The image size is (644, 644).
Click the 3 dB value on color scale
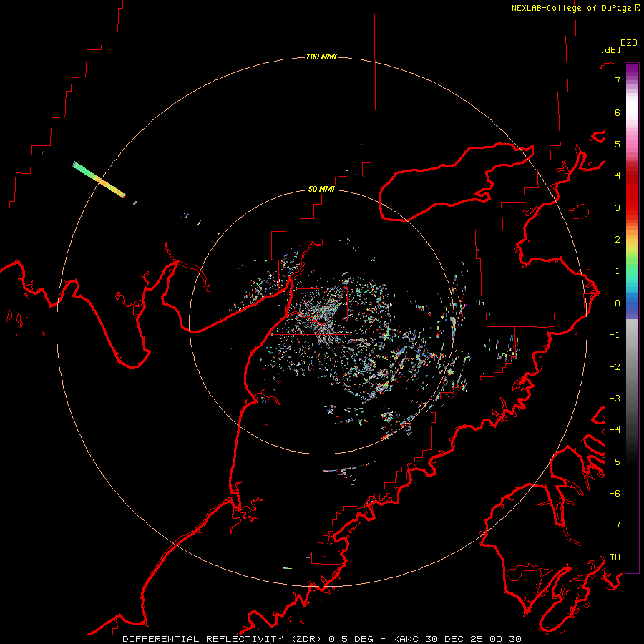tap(618, 208)
